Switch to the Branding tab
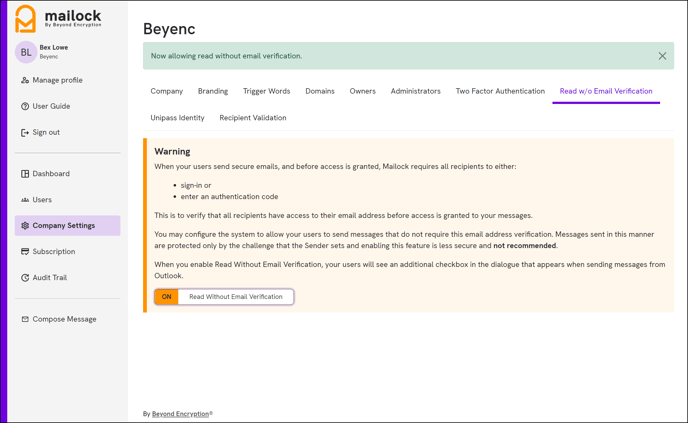 click(x=213, y=91)
